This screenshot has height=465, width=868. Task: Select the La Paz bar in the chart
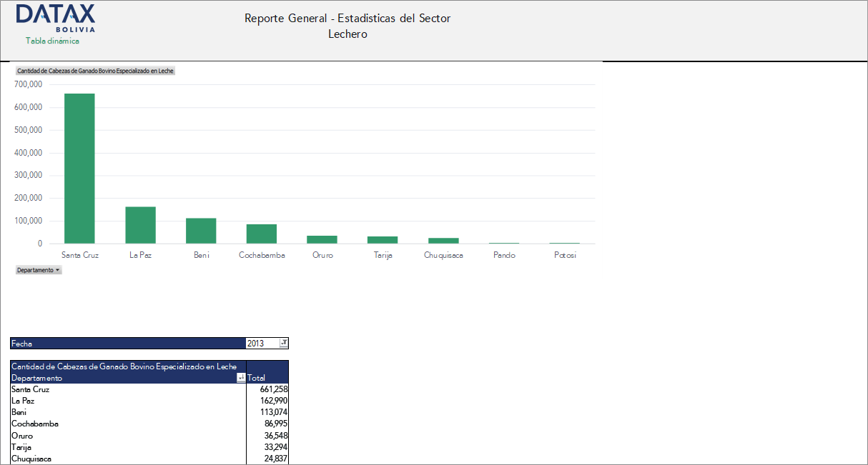tap(140, 224)
